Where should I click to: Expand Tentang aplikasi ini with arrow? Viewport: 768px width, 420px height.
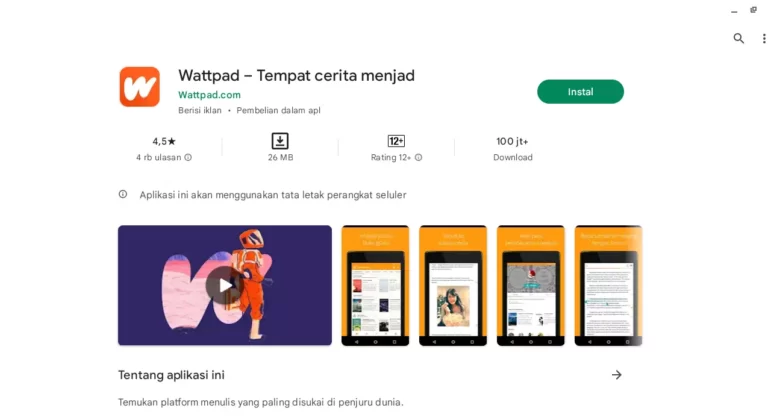click(x=617, y=375)
